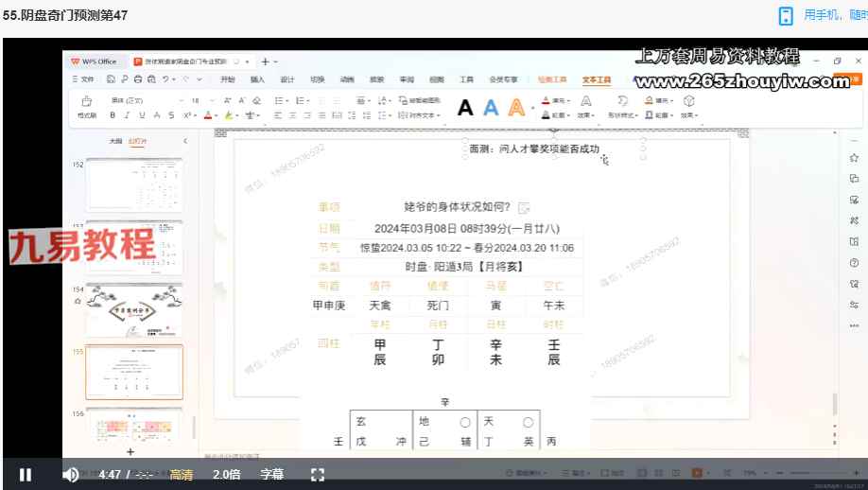Viewport: 868px width, 490px height.
Task: Enter fullscreen video mode
Action: coord(318,475)
